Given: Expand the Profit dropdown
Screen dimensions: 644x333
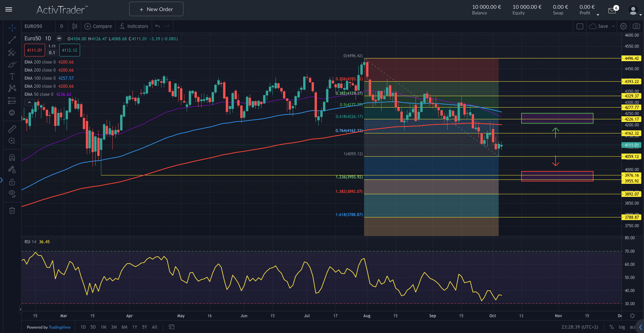Looking at the screenshot, I should tap(598, 14).
